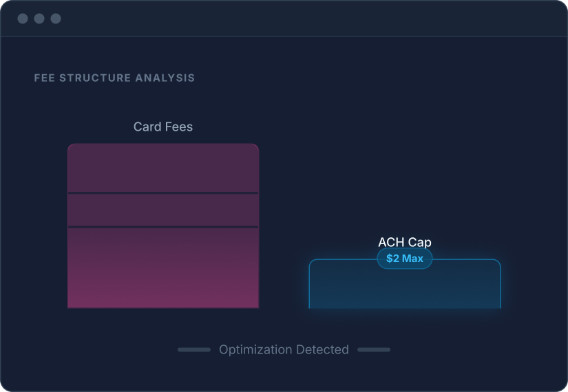568x392 pixels.
Task: Click the first window control dot
Action: coord(23,19)
